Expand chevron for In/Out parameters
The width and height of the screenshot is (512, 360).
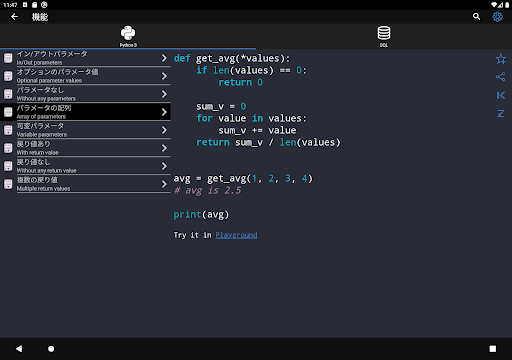(164, 58)
